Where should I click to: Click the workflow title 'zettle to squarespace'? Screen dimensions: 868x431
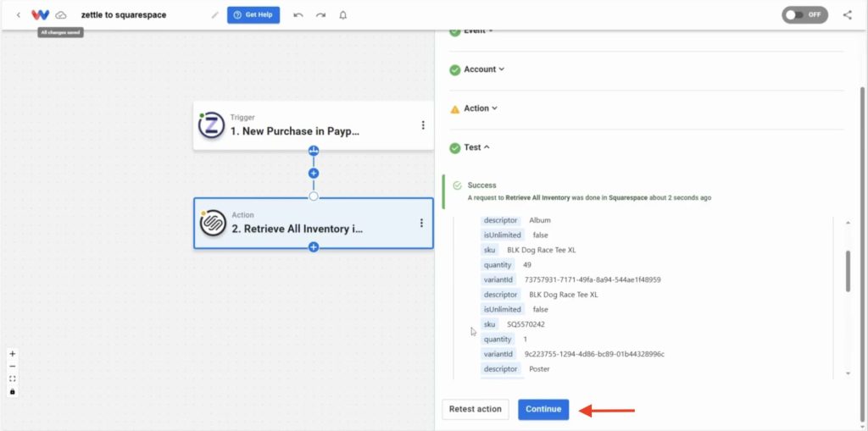(x=124, y=15)
